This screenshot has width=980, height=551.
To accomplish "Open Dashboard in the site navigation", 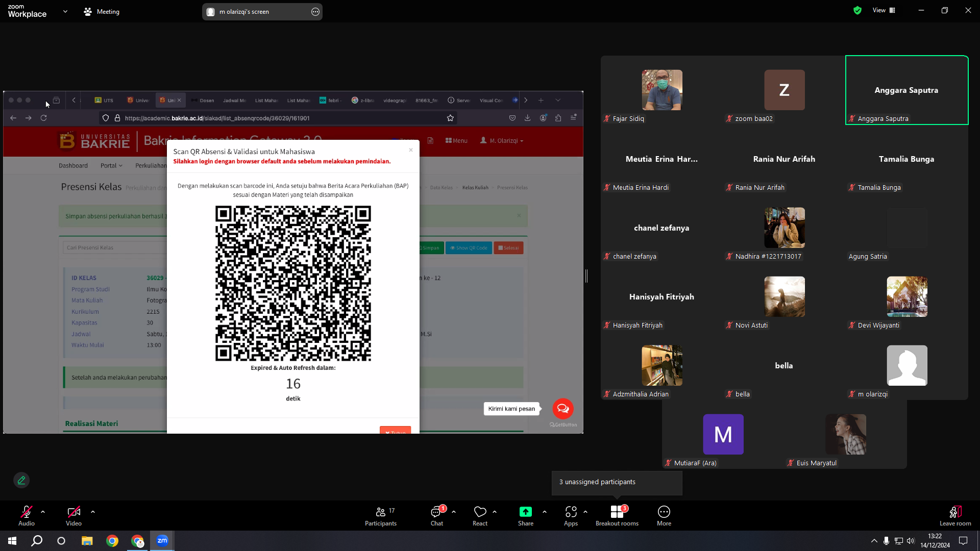I will tap(73, 166).
